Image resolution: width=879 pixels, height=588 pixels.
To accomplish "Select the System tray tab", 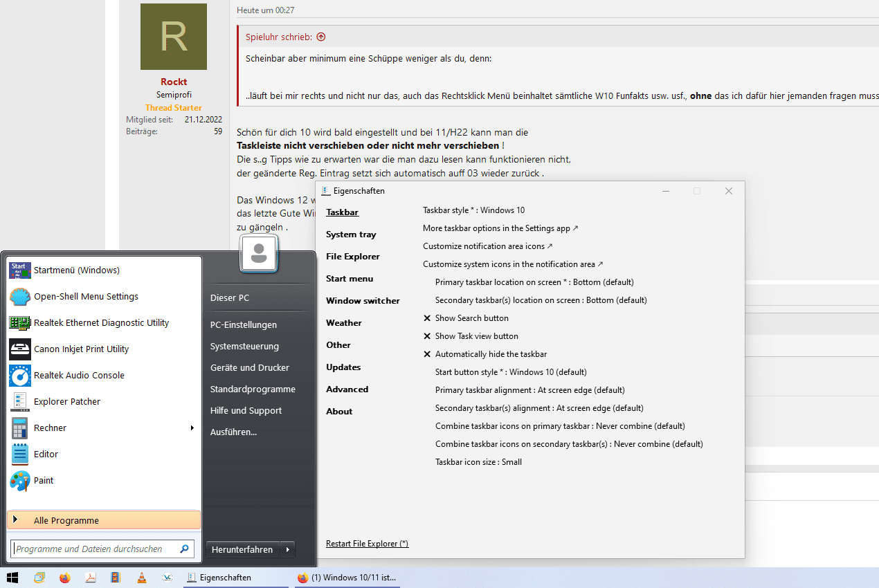I will point(351,235).
